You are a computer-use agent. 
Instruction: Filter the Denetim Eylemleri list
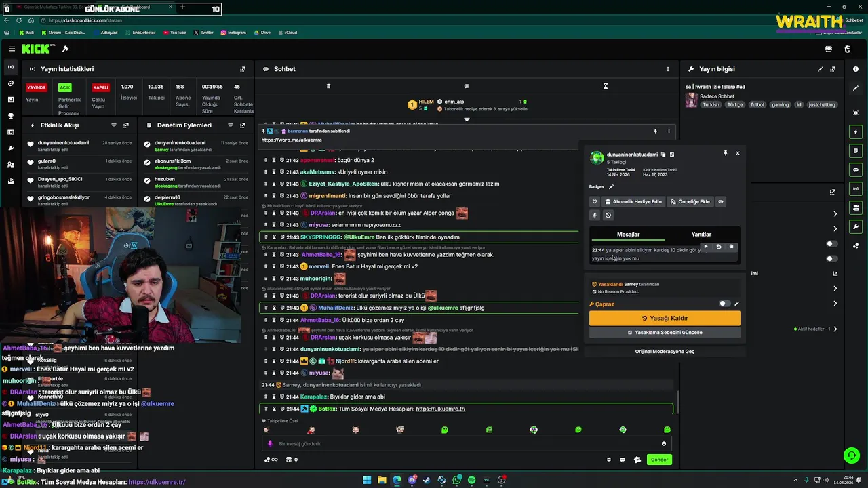tap(231, 125)
